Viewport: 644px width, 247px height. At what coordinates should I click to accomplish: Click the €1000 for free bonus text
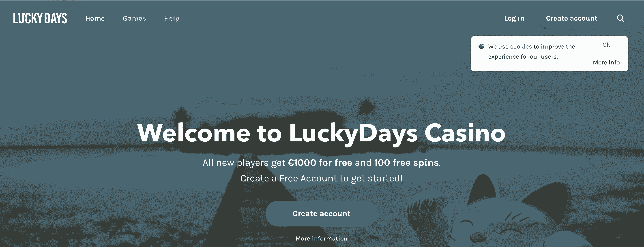(320, 163)
